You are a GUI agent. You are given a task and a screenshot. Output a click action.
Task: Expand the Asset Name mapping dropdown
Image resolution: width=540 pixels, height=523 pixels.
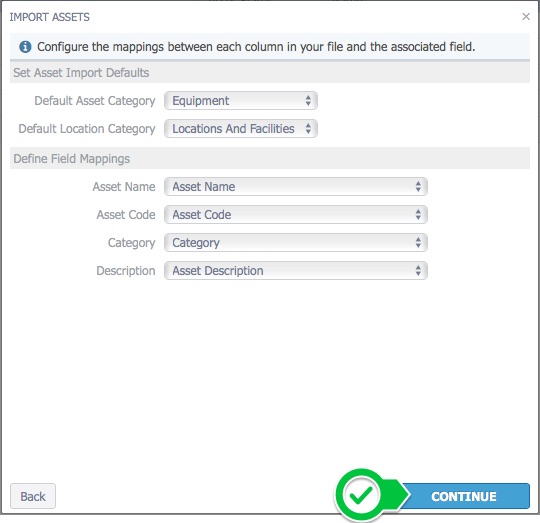pyautogui.click(x=296, y=187)
